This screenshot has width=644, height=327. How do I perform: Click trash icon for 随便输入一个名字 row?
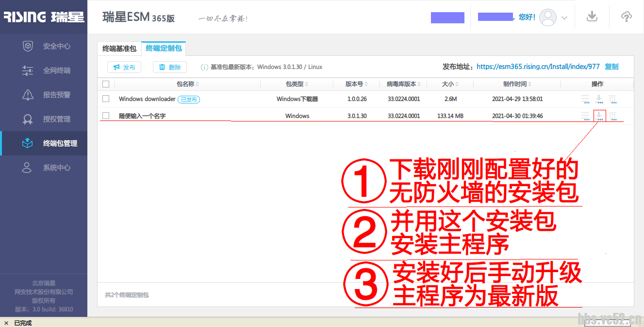click(613, 116)
